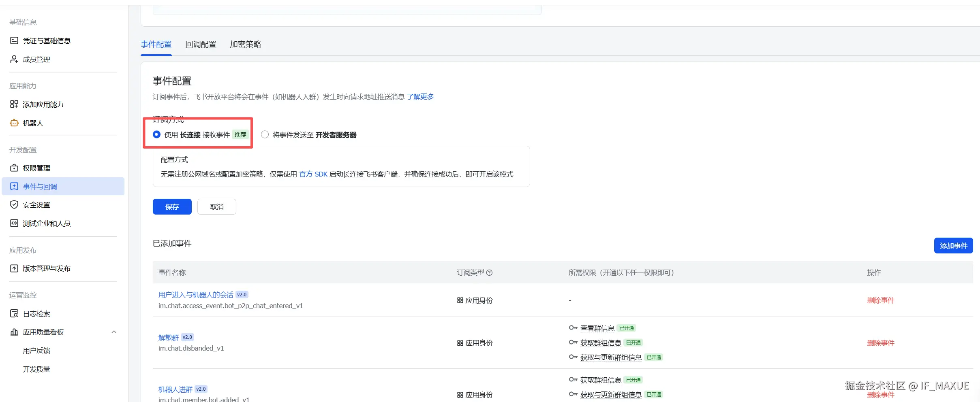
Task: Click the 应用身份 icon in 用户进入与机器人的会话 row
Action: coord(460,300)
